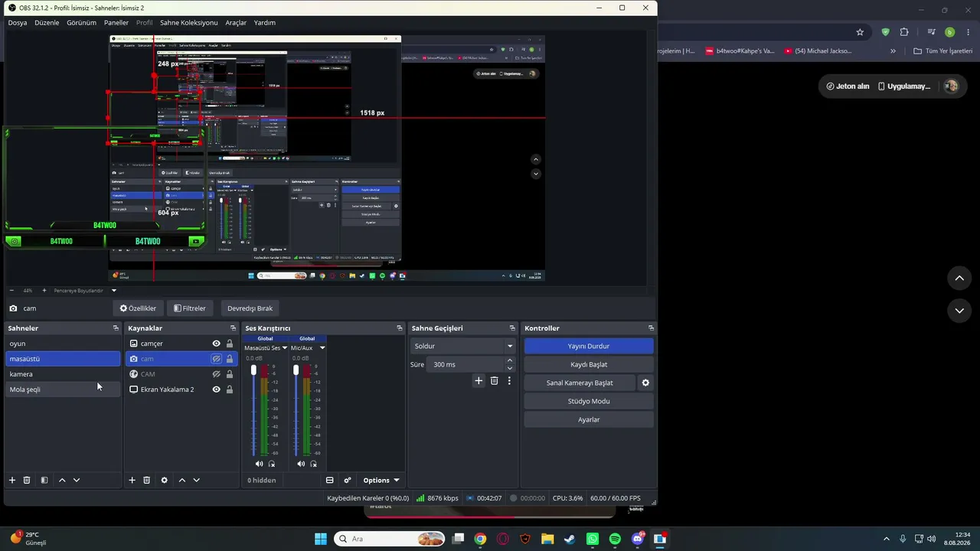Image resolution: width=980 pixels, height=551 pixels.
Task: Open the Görünüm menu
Action: (81, 23)
